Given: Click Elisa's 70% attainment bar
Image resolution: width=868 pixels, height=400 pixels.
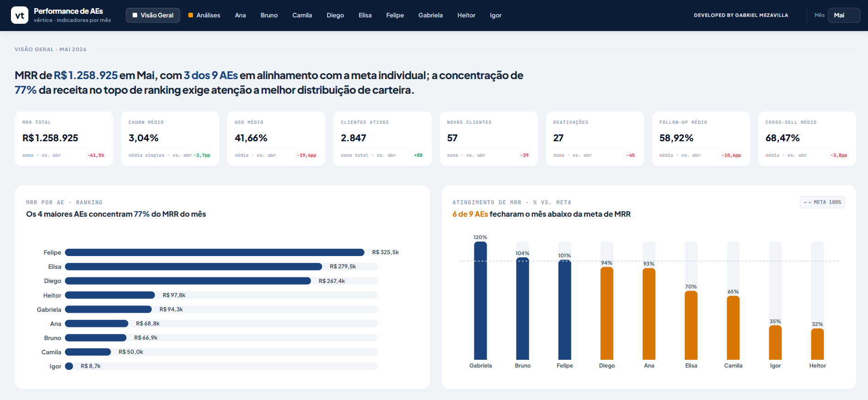Looking at the screenshot, I should pyautogui.click(x=691, y=325).
